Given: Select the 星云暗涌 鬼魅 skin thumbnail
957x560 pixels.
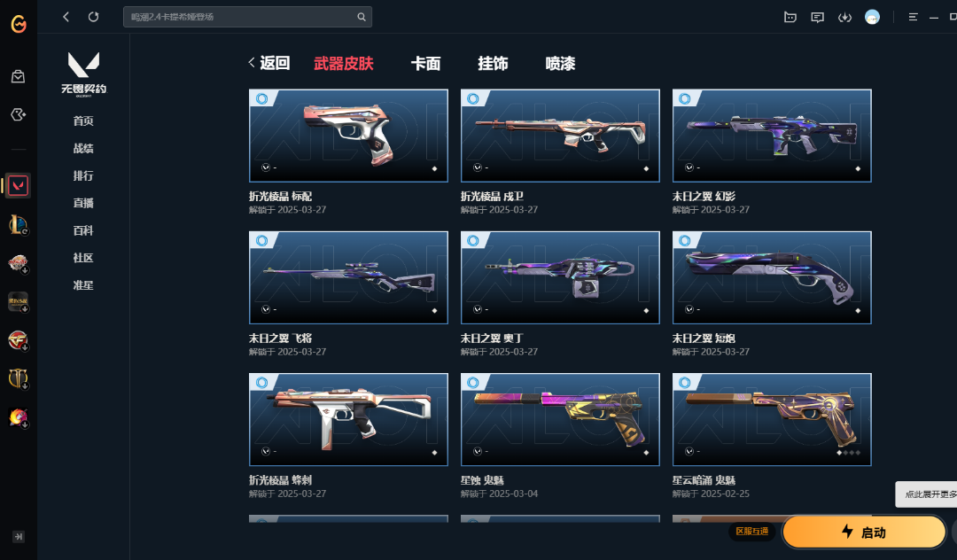Looking at the screenshot, I should tap(772, 420).
